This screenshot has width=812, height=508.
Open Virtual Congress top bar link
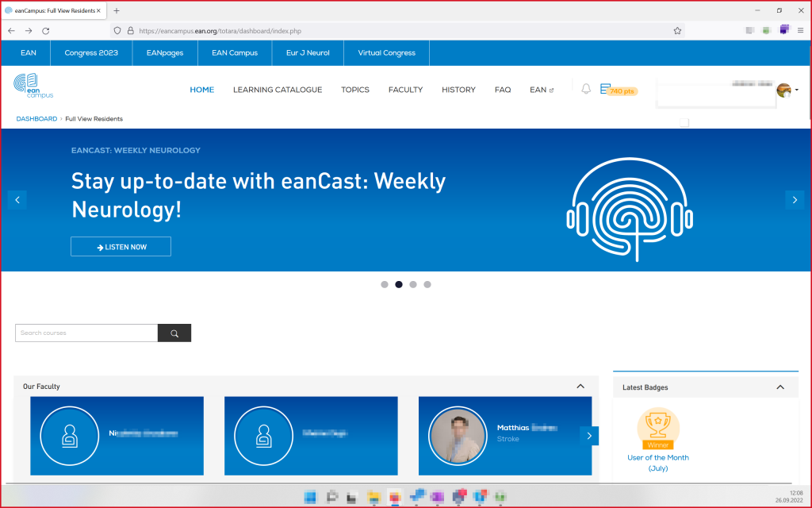click(386, 53)
